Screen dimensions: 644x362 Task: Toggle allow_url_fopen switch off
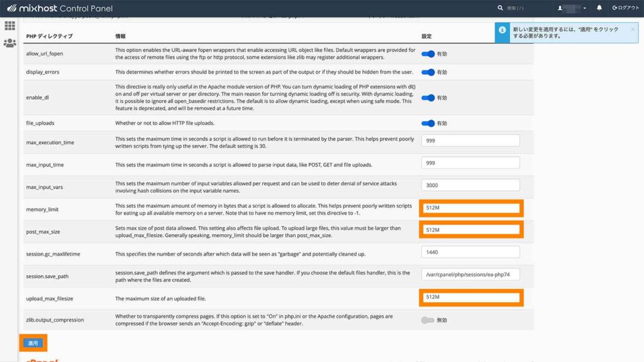click(428, 54)
